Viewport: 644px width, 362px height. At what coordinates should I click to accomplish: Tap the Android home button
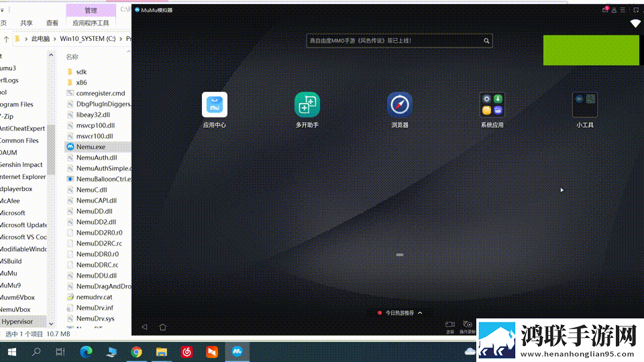click(162, 327)
